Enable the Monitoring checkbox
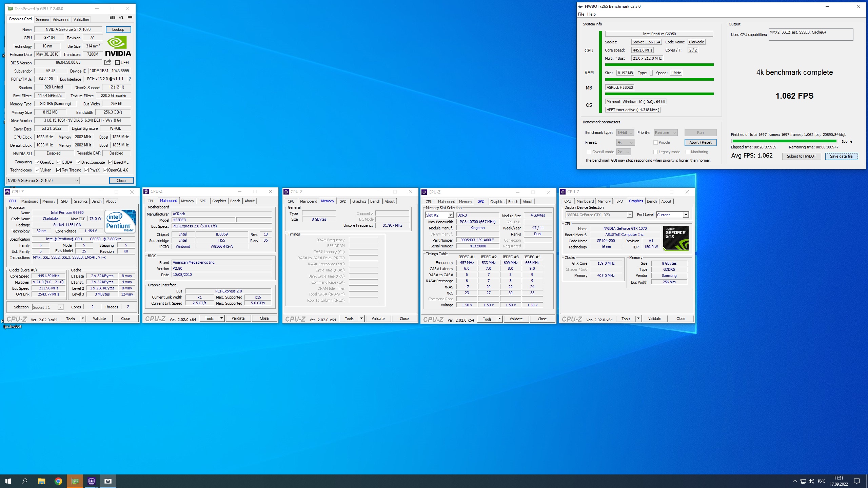868x488 pixels. pyautogui.click(x=688, y=152)
